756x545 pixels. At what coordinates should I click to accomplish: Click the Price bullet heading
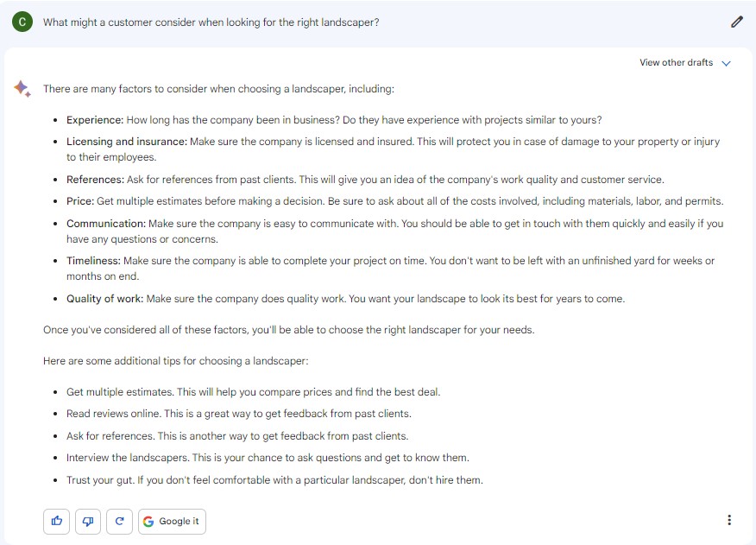pyautogui.click(x=79, y=201)
